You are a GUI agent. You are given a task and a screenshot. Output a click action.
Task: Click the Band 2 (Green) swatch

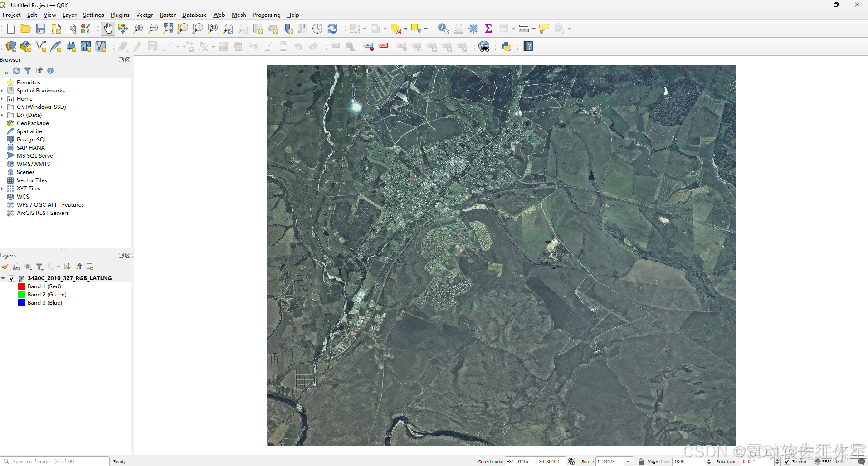tap(21, 295)
